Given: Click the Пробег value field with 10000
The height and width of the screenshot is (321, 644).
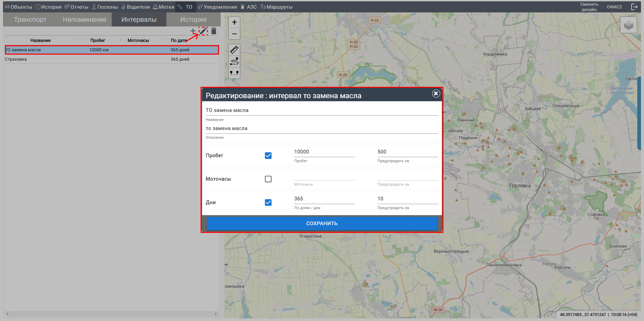Looking at the screenshot, I should click(324, 152).
